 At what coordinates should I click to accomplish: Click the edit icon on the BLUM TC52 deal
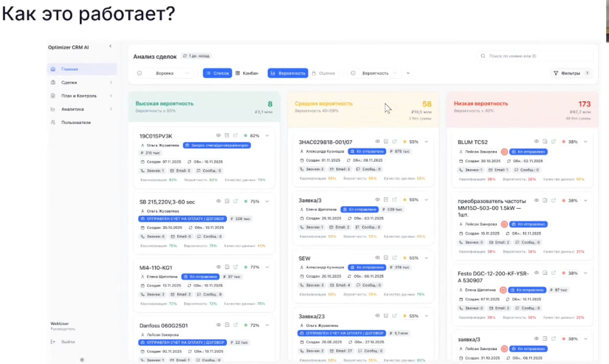[545, 141]
